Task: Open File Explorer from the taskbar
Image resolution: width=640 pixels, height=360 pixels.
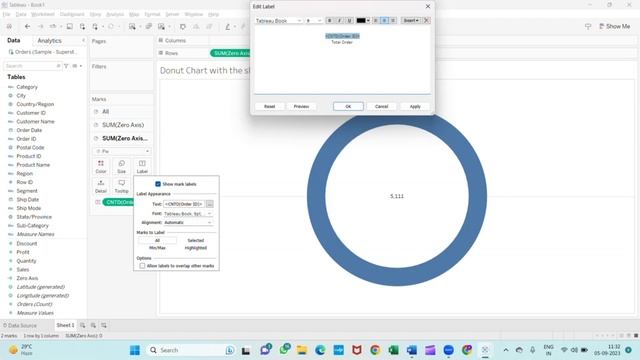Action: point(302,350)
